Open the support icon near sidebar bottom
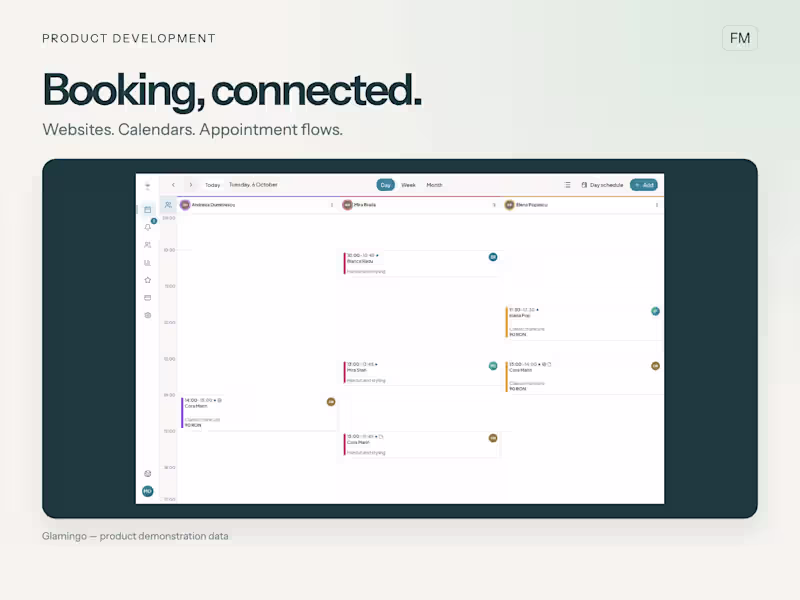Image resolution: width=800 pixels, height=600 pixels. [x=147, y=473]
